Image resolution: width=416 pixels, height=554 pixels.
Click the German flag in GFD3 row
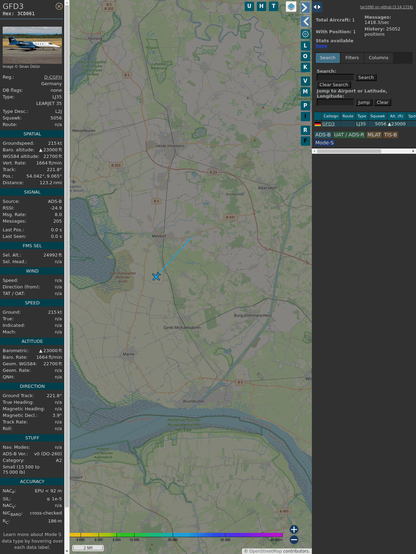pyautogui.click(x=318, y=124)
